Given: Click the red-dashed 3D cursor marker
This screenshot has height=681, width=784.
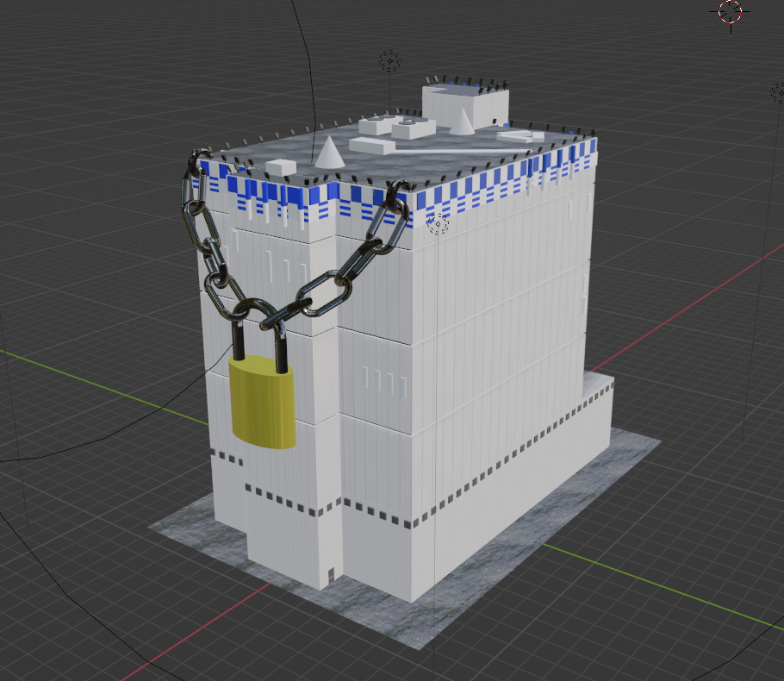Looking at the screenshot, I should pos(728,12).
